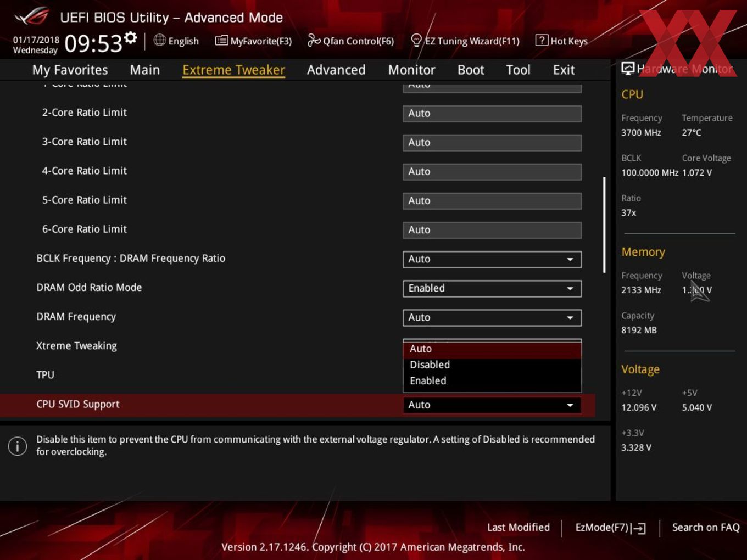Click the Ratio value 37x

629,213
